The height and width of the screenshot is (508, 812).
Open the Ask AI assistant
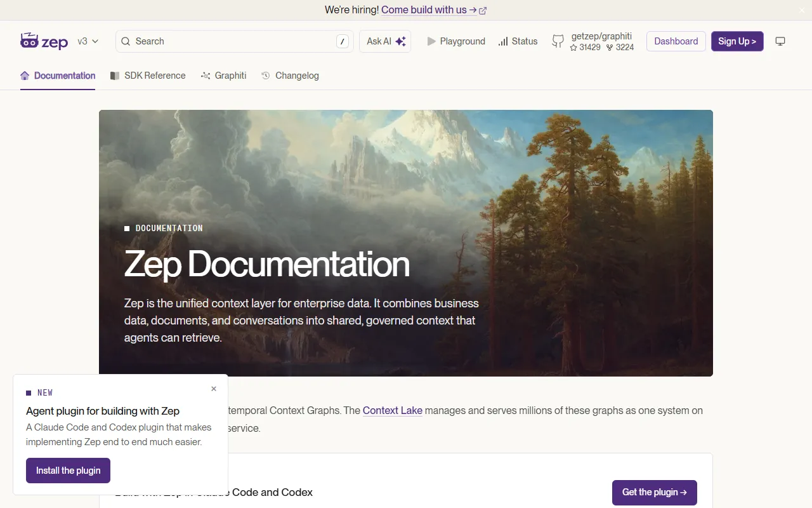coord(385,41)
